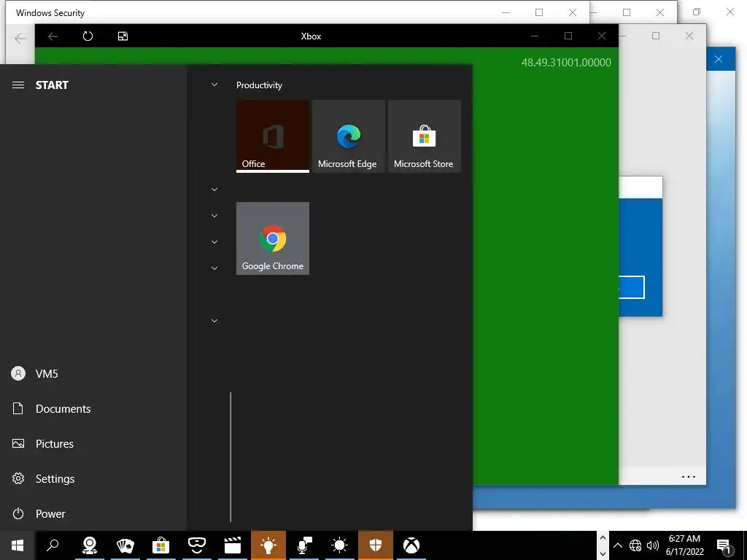Image resolution: width=747 pixels, height=560 pixels.
Task: Maximize the Windows Security window
Action: point(539,12)
